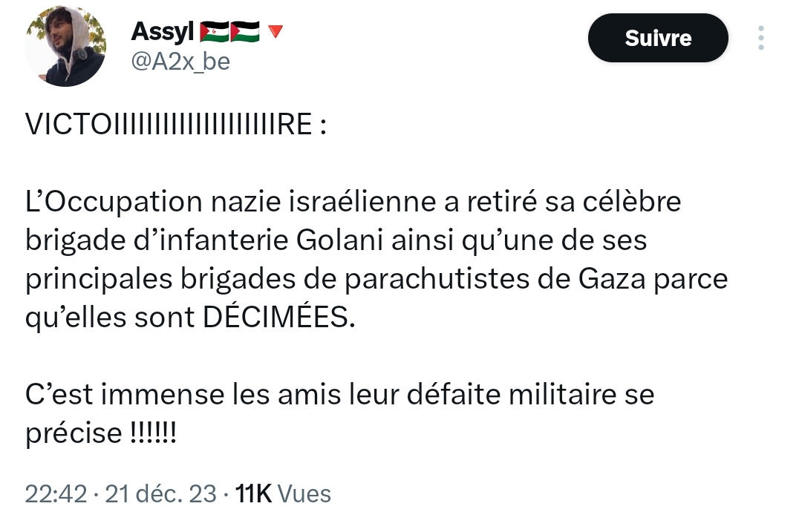Viewport: 802px width, 532px height.
Task: Click the red downward triangle emoji
Action: [275, 32]
